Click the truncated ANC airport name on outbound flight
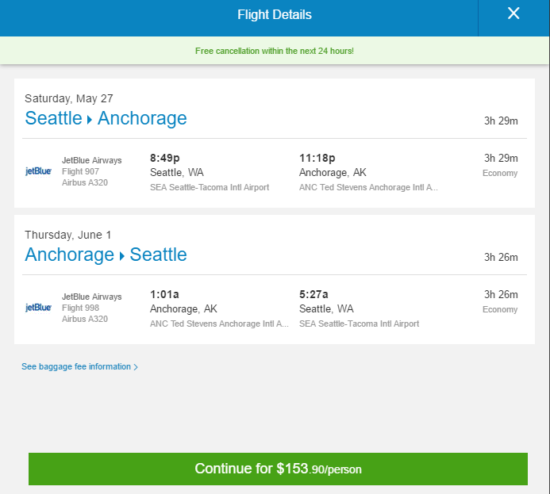The width and height of the screenshot is (550, 494). (x=368, y=187)
